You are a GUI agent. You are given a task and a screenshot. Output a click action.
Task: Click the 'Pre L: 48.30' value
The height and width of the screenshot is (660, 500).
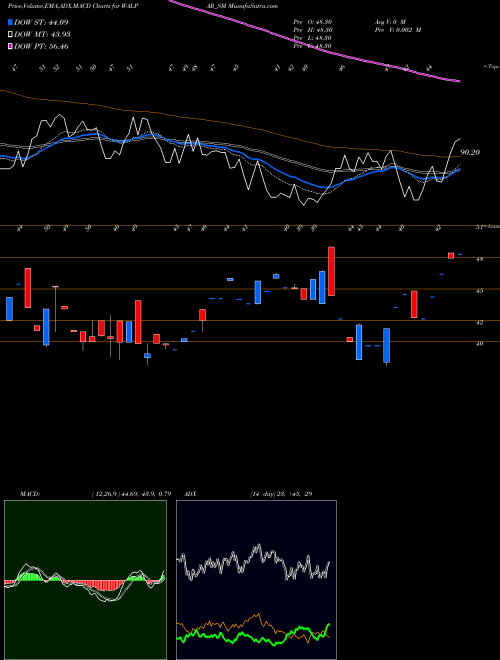tap(312, 38)
